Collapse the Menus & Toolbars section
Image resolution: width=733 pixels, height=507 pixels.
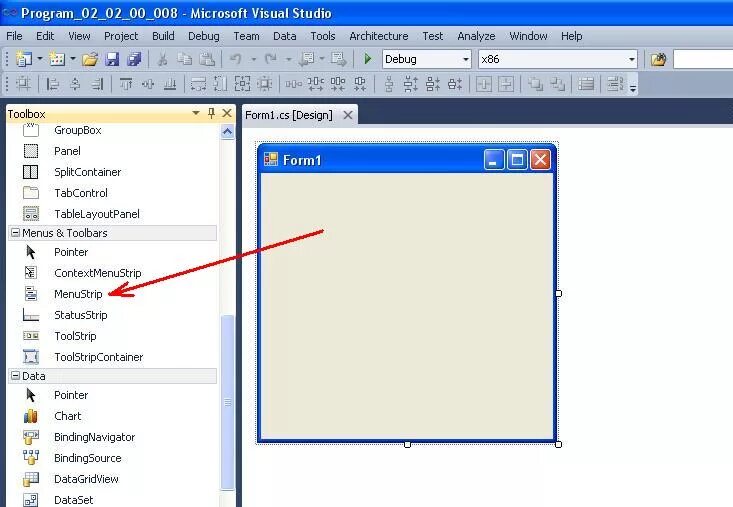[x=15, y=232]
